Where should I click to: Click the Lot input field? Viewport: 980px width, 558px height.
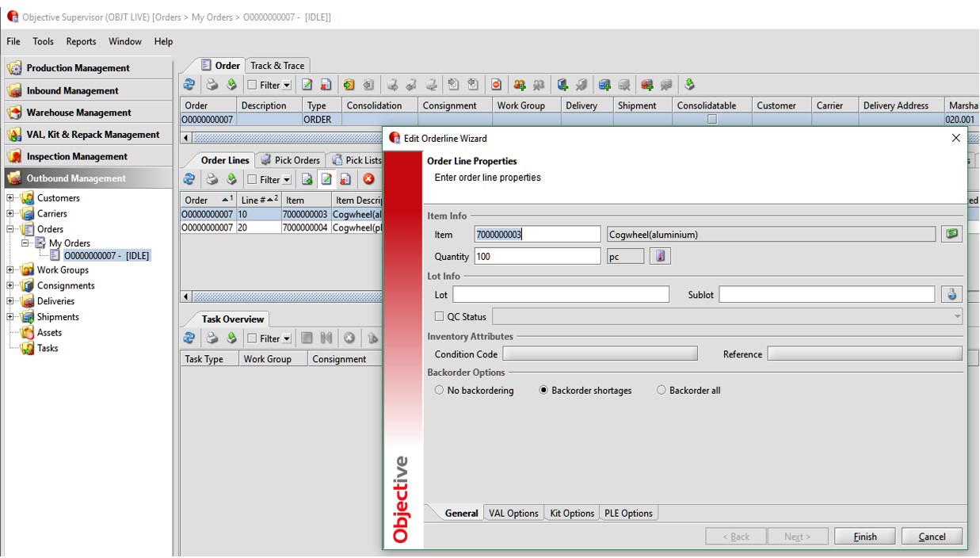pyautogui.click(x=561, y=294)
